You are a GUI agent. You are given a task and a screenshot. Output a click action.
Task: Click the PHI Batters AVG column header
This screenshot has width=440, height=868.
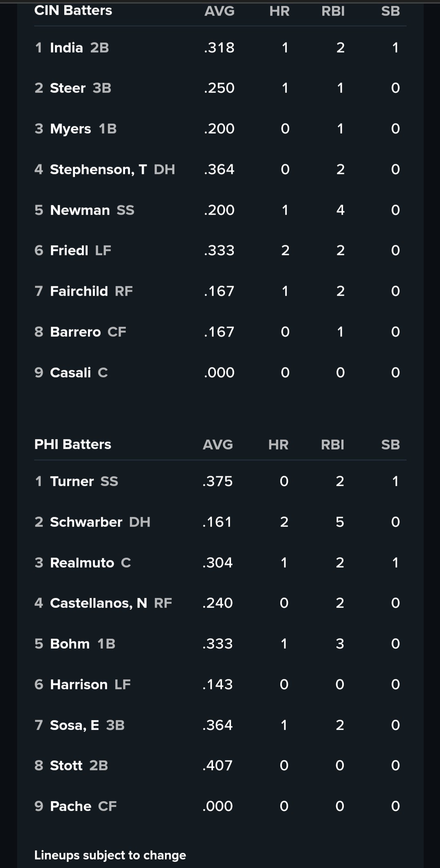(218, 445)
